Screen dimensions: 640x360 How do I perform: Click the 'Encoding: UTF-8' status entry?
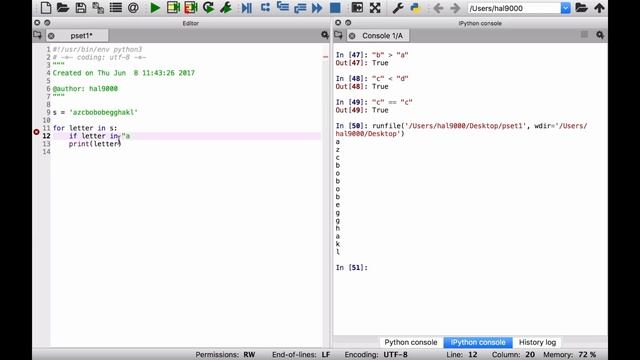click(x=376, y=354)
